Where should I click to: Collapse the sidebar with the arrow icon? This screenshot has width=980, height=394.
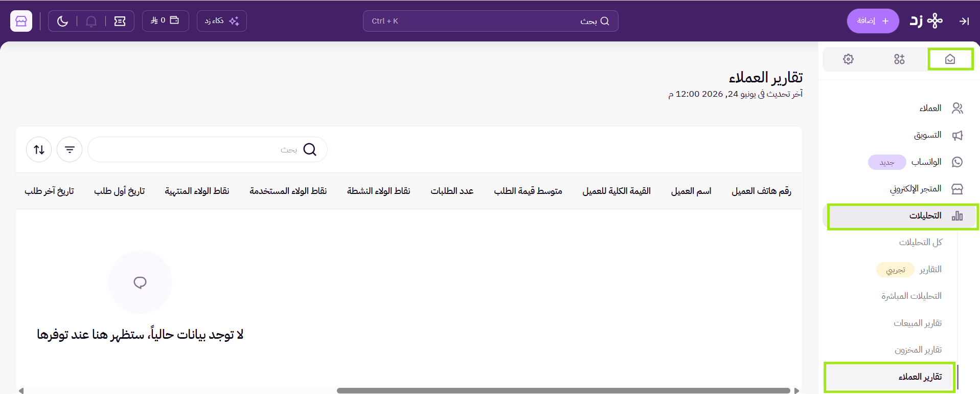tap(964, 21)
